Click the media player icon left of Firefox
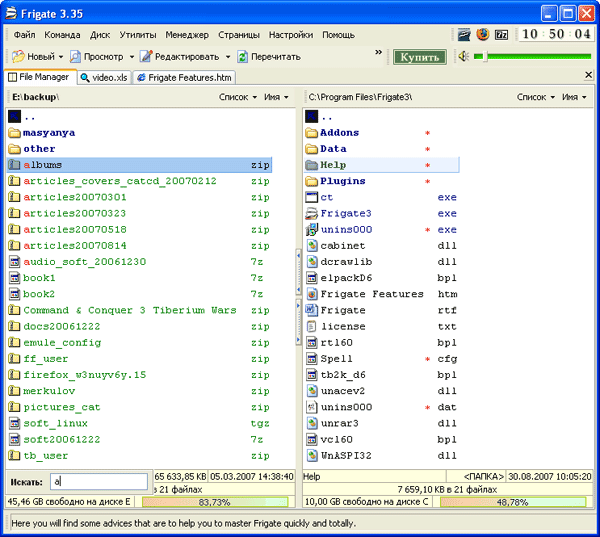Image resolution: width=600 pixels, height=537 pixels. point(465,34)
